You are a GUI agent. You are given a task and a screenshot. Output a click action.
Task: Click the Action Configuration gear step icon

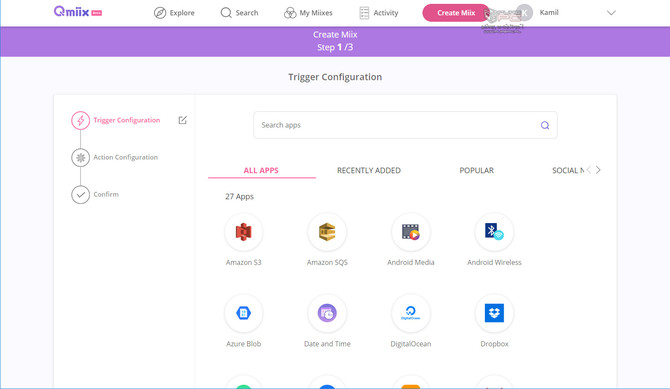pos(80,158)
